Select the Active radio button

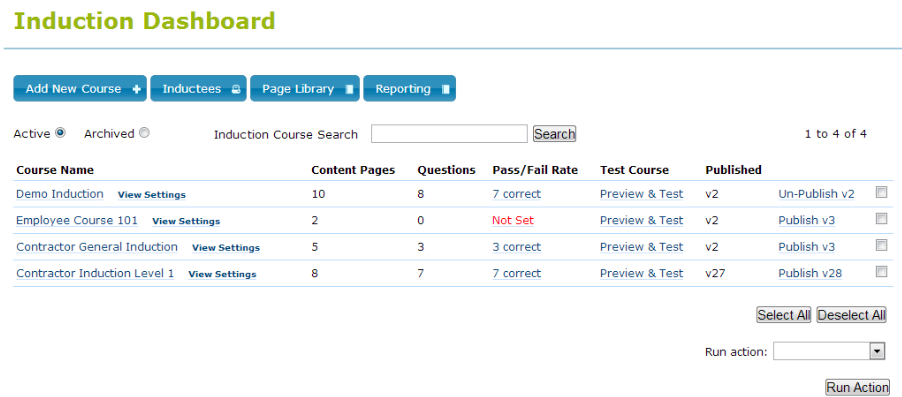[60, 133]
